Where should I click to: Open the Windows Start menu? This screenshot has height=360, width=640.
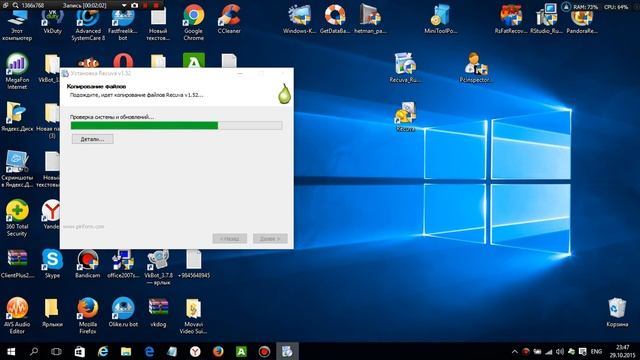(11, 351)
